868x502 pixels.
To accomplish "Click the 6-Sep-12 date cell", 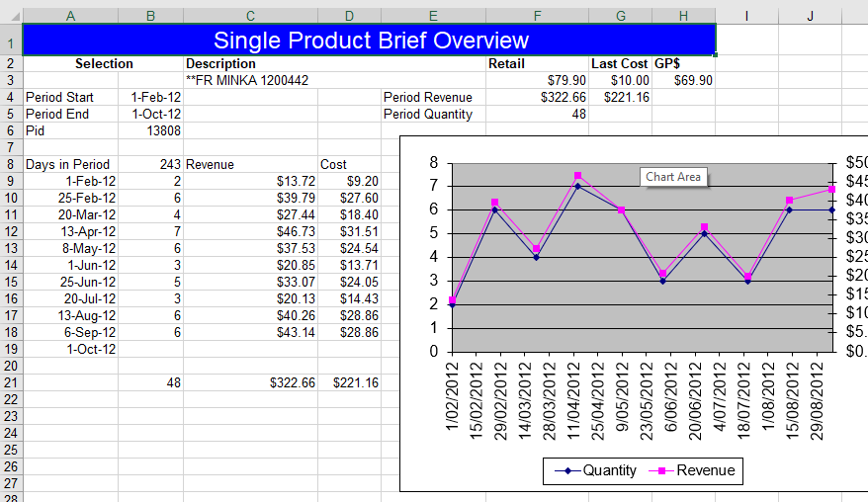I will pyautogui.click(x=70, y=333).
